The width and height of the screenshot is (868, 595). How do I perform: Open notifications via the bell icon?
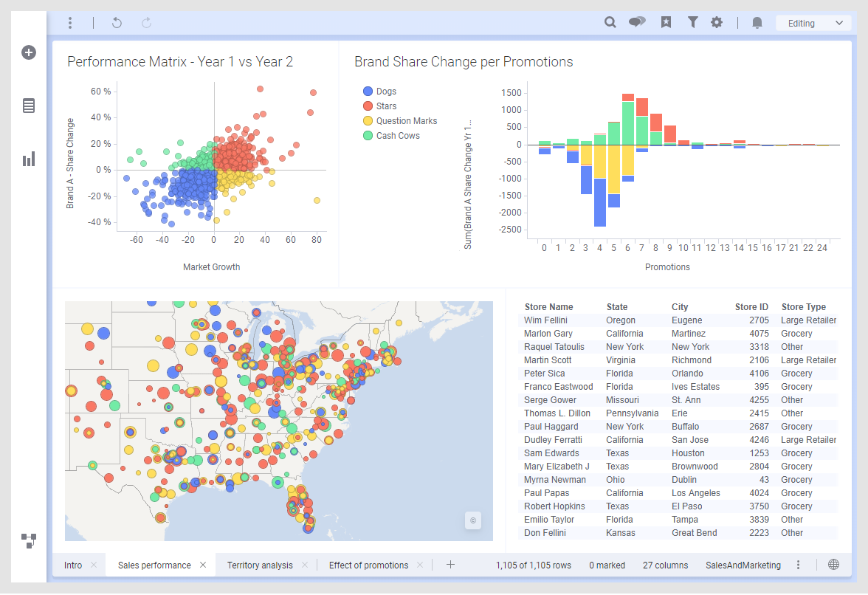(757, 23)
